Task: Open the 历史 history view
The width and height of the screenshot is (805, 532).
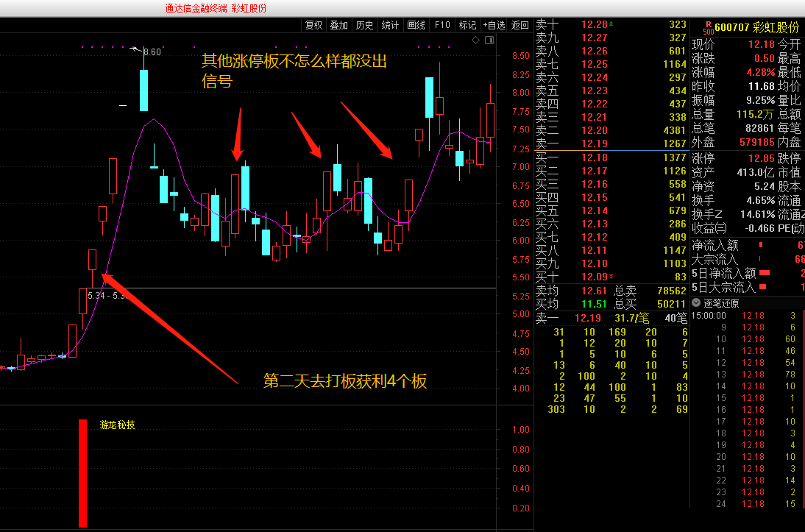Action: [364, 25]
